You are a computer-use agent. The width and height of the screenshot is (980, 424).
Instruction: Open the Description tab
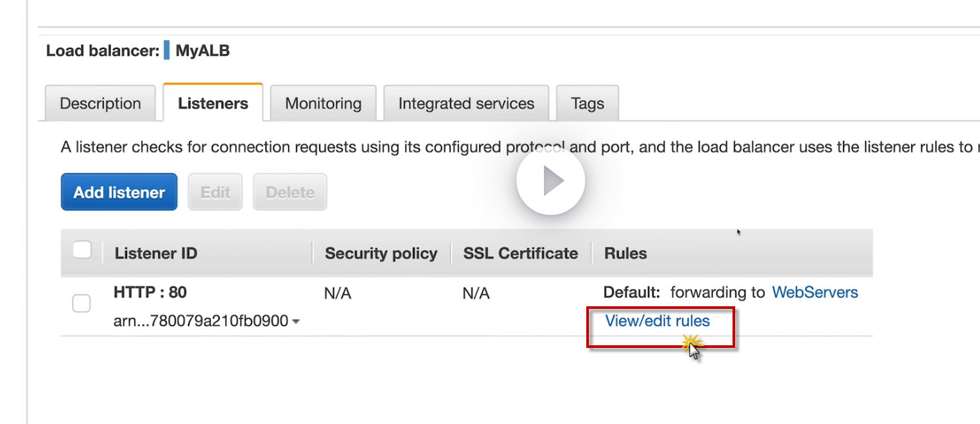point(100,104)
